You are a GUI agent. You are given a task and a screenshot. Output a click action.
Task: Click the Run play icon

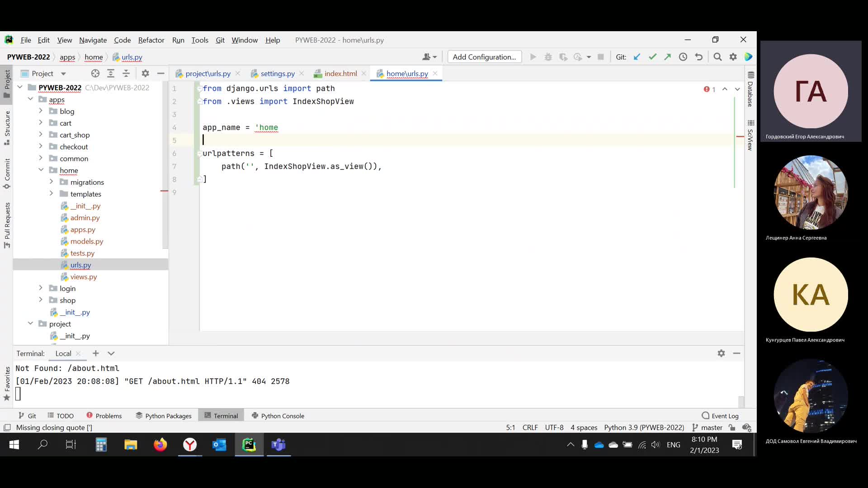(533, 57)
